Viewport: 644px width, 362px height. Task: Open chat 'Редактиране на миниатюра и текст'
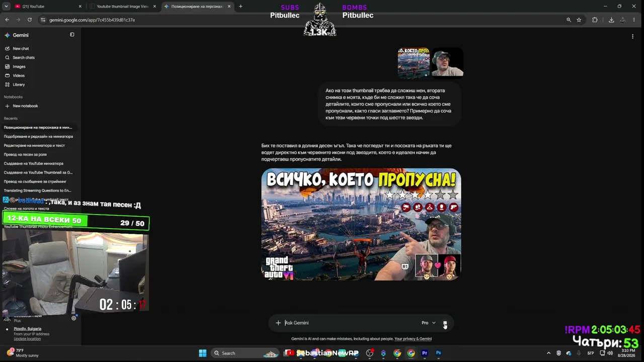34,146
